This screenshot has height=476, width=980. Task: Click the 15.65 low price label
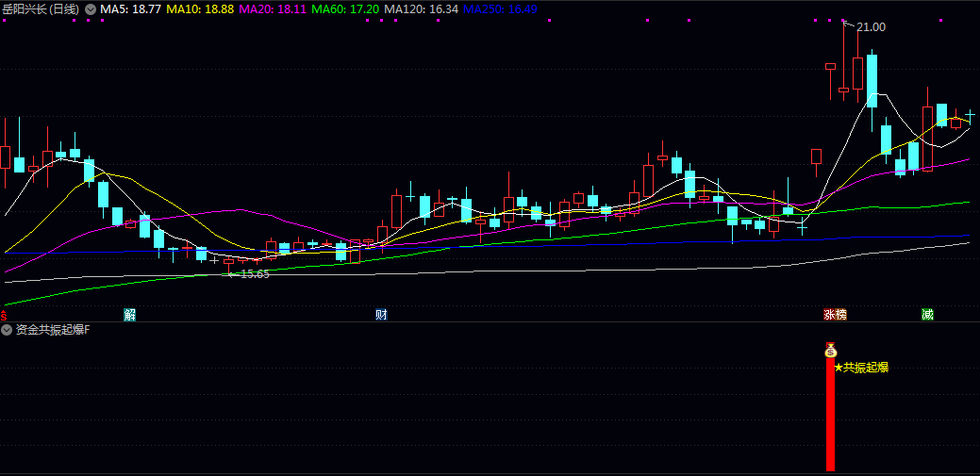click(x=255, y=273)
